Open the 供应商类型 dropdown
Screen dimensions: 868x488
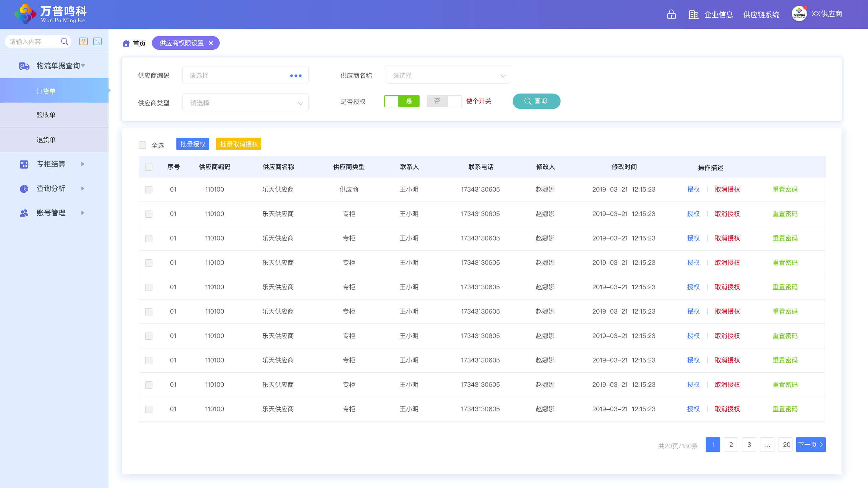tap(245, 103)
